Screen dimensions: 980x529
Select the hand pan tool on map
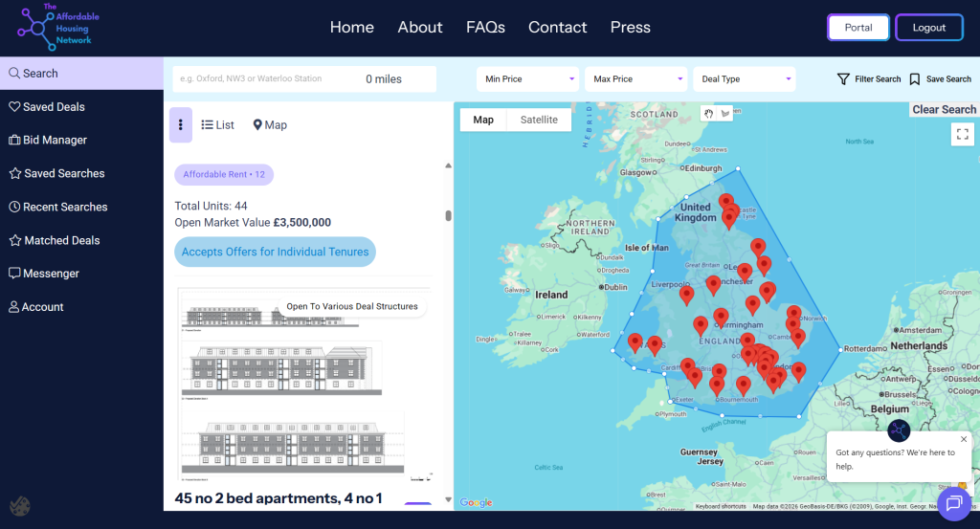[709, 114]
